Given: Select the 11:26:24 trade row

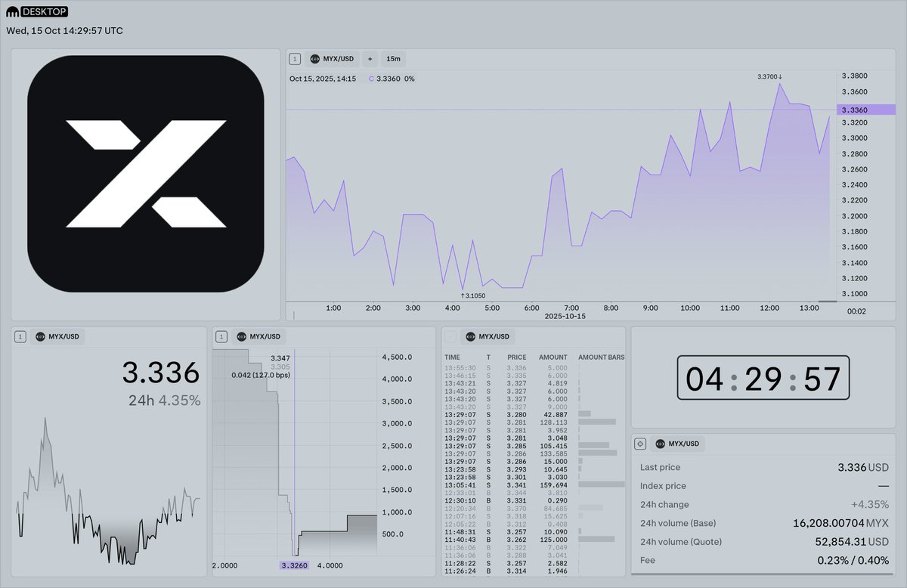Looking at the screenshot, I should (534, 571).
